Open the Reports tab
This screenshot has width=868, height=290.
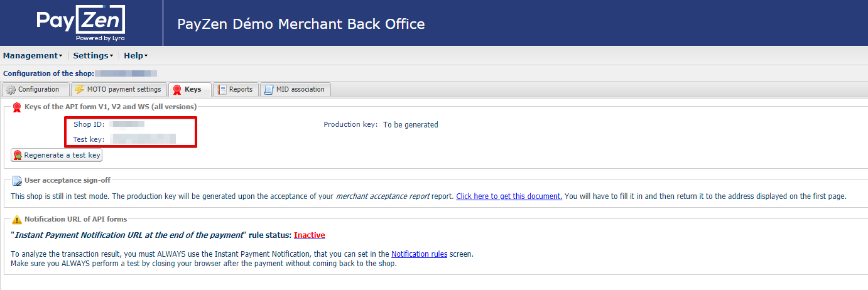[235, 89]
